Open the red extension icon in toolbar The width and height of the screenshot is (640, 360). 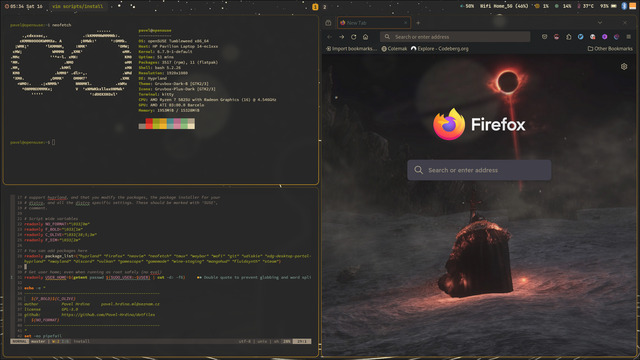(x=556, y=37)
